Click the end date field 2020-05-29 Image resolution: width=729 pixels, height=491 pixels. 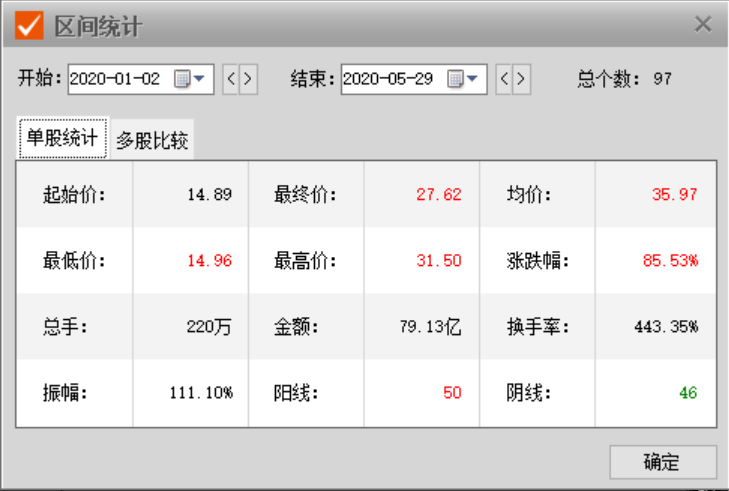tap(390, 79)
